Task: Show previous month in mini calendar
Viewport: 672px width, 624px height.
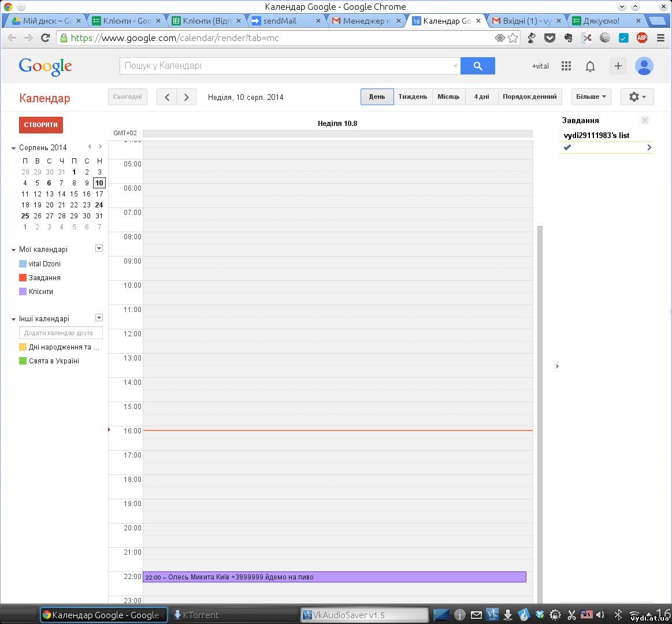Action: coord(90,147)
